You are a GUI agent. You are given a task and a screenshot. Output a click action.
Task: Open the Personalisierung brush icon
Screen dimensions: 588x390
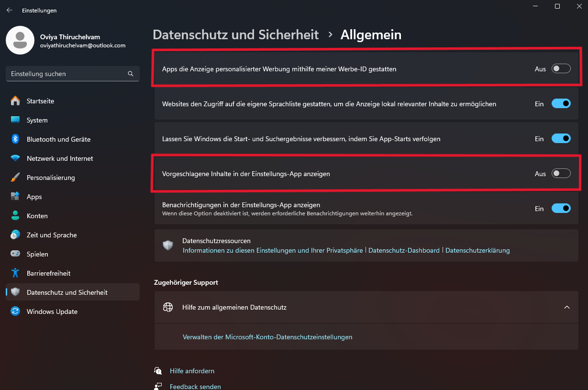tap(15, 178)
